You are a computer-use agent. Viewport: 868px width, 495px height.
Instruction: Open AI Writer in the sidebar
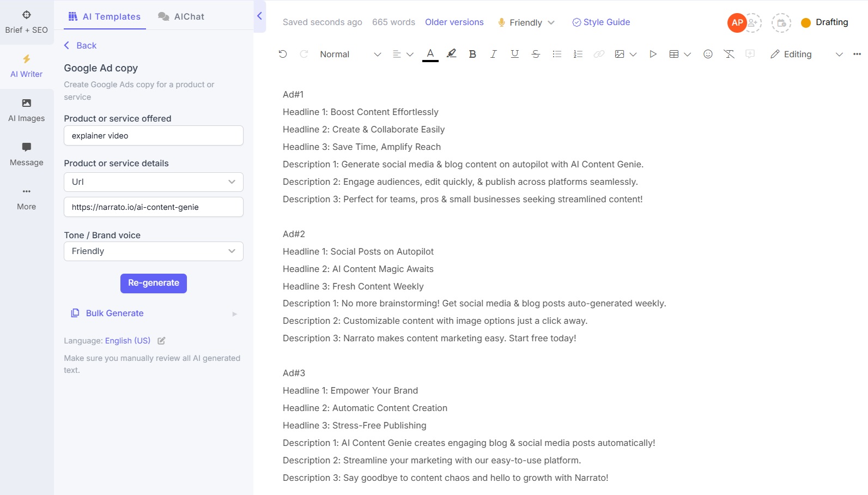[x=26, y=67]
